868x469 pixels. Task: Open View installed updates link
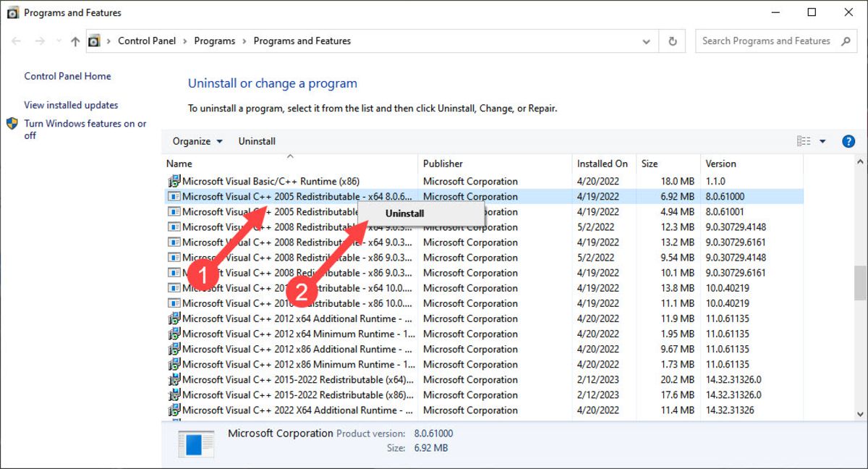71,105
